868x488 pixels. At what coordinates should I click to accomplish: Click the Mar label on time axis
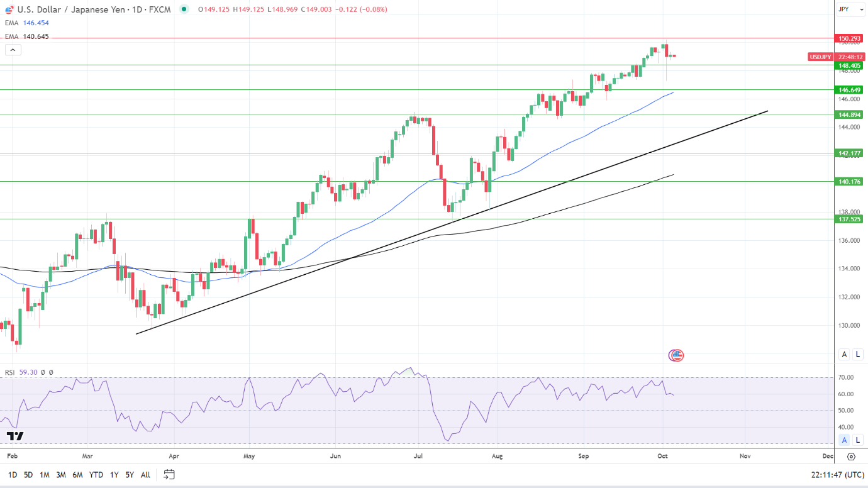(x=87, y=457)
